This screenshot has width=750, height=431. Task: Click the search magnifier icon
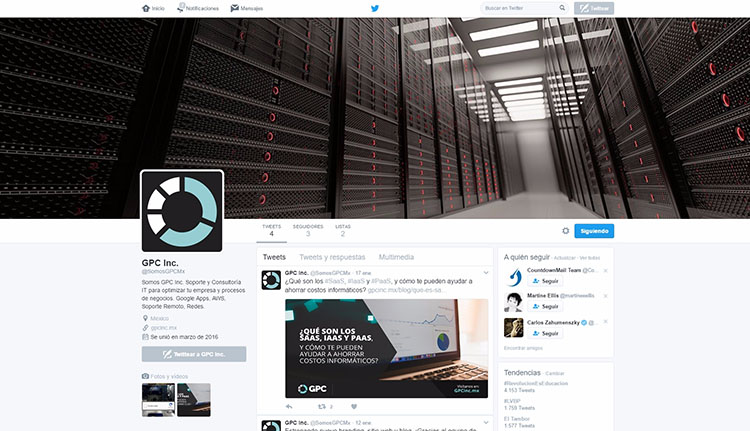[x=562, y=8]
